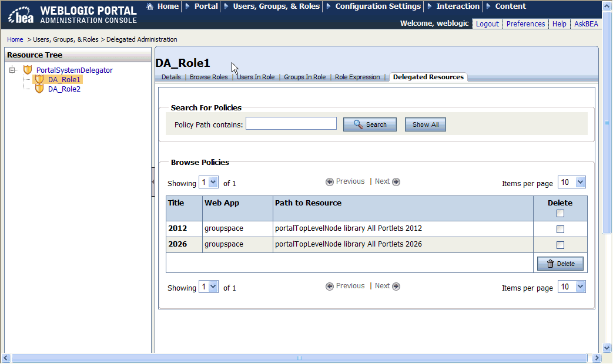Click the Previous arrow icon above the policies table
The image size is (613, 364).
pyautogui.click(x=329, y=181)
